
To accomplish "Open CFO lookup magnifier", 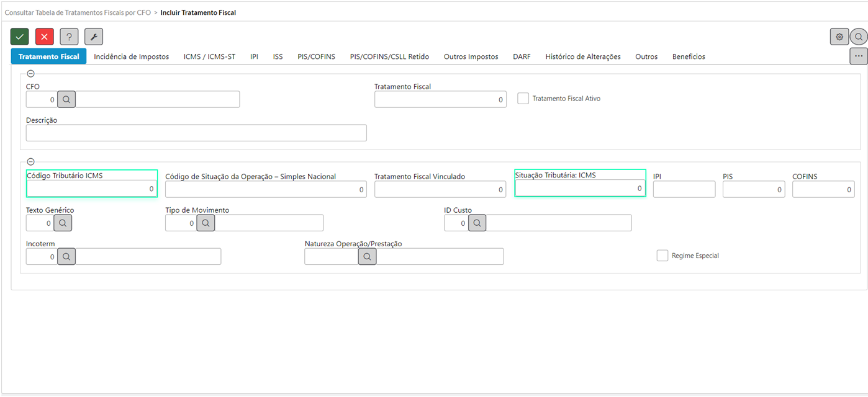I will point(66,99).
